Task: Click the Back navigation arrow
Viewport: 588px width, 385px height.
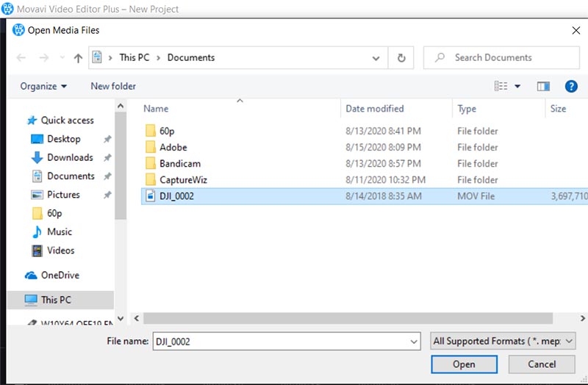Action: [x=21, y=58]
